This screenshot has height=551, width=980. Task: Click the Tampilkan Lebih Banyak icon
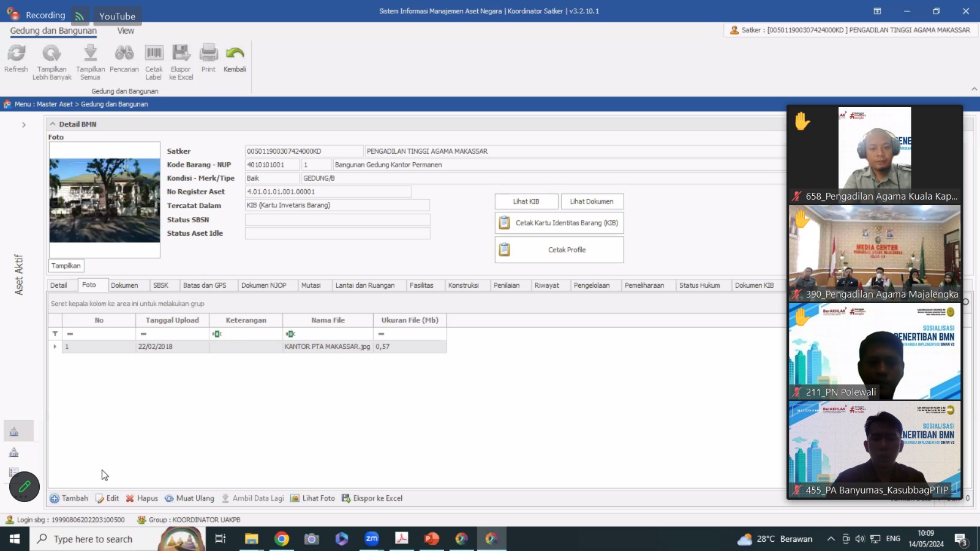point(51,54)
